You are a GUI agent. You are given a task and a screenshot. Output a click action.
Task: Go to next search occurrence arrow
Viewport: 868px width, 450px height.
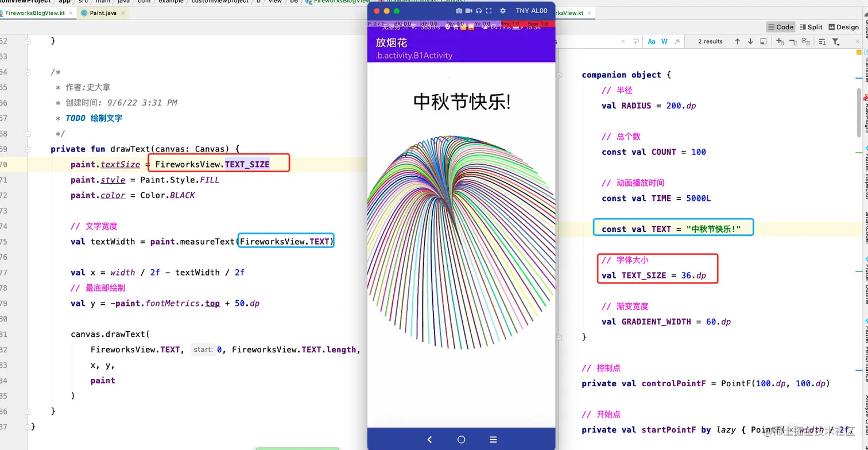750,41
